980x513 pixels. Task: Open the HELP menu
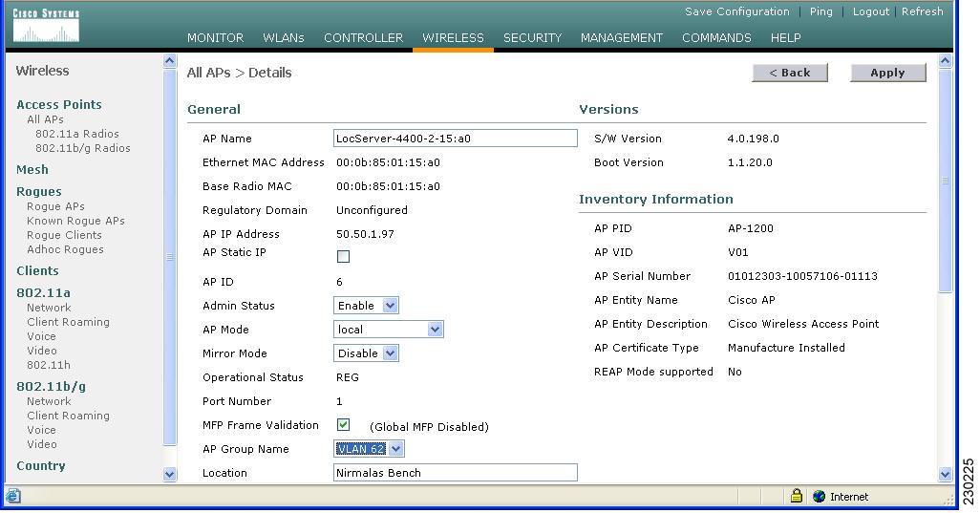coord(786,38)
